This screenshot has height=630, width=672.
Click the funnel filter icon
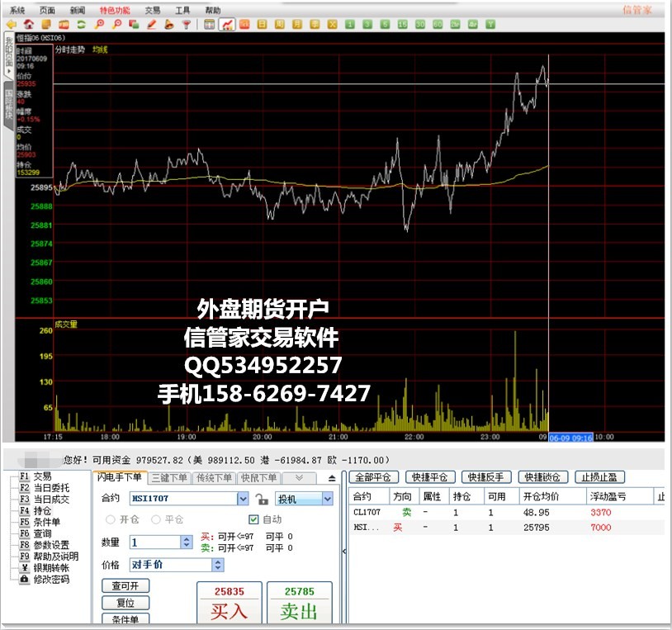point(187,25)
